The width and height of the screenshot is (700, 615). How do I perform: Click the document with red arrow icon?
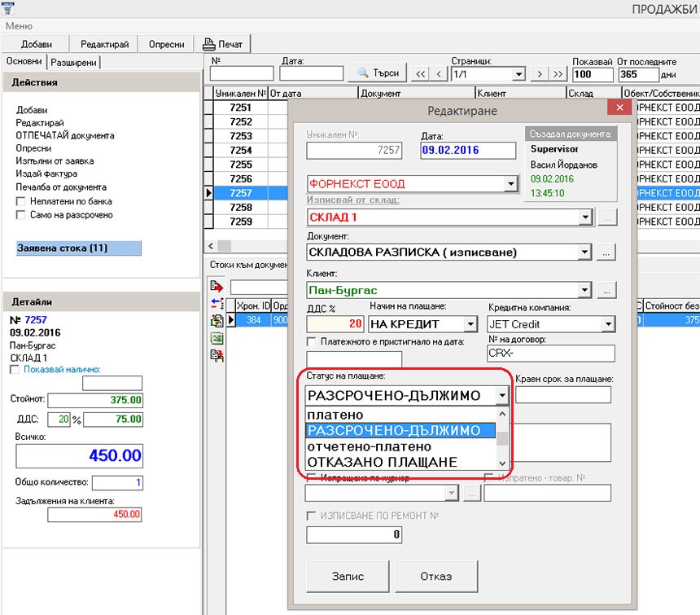[x=217, y=286]
